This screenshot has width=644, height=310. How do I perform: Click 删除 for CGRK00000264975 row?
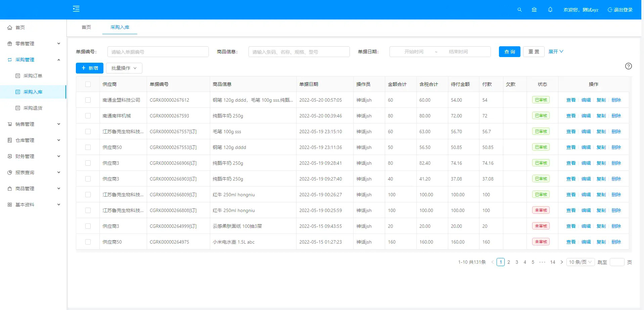point(616,242)
